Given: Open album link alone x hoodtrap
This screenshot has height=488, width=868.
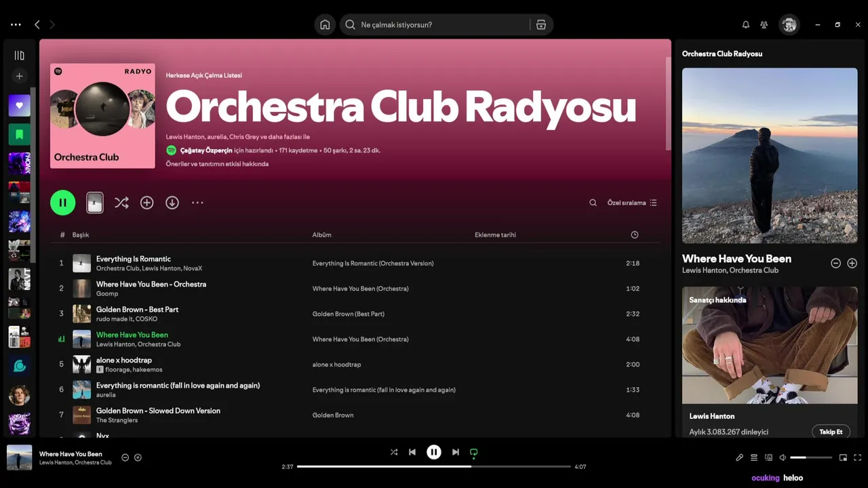Looking at the screenshot, I should [x=336, y=365].
